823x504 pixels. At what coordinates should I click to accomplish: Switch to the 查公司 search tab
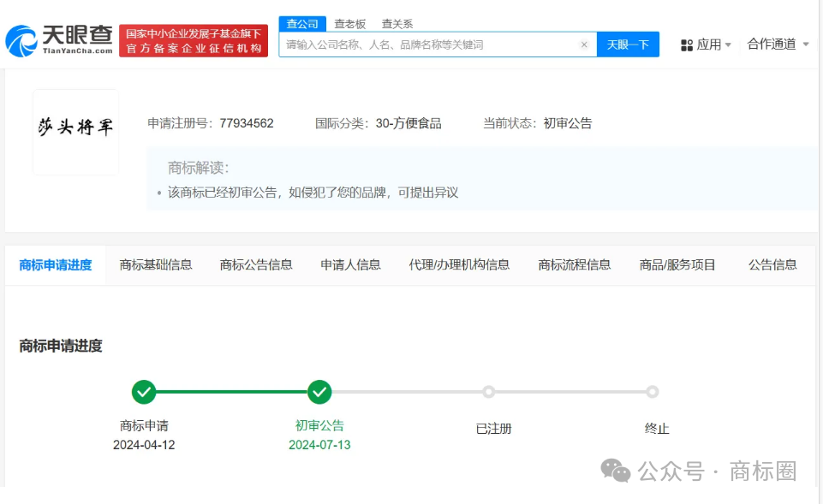tap(302, 24)
